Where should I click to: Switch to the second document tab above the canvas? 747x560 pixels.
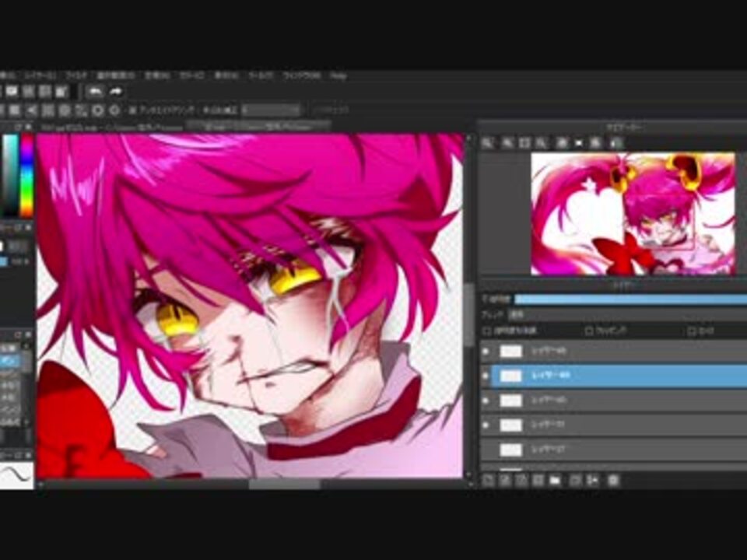260,127
